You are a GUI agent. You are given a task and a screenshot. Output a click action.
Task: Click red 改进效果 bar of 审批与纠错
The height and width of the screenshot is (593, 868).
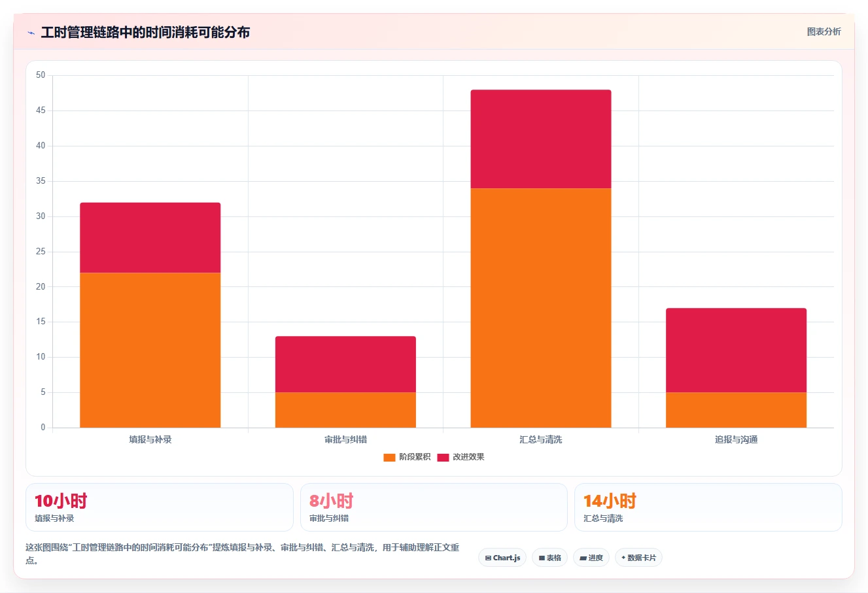[x=345, y=364]
